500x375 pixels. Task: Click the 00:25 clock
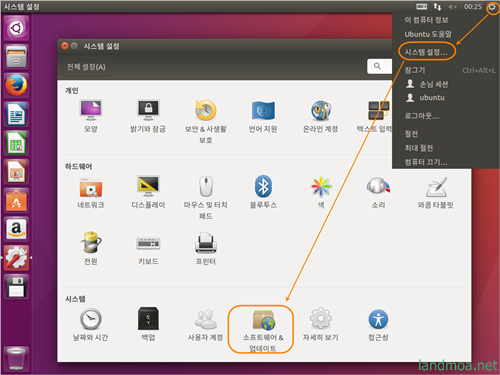tap(473, 7)
